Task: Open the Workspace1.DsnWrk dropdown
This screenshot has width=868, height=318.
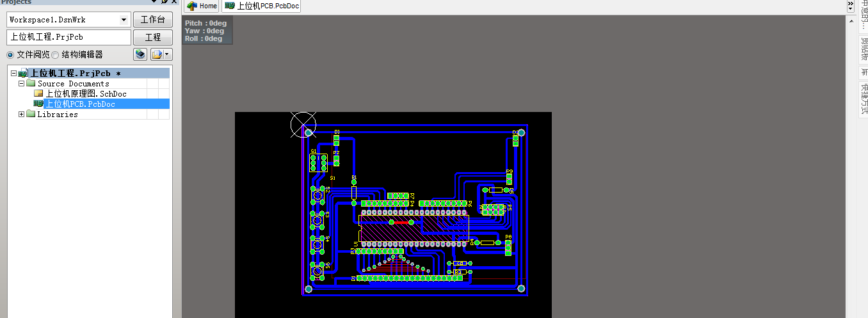Action: coord(124,20)
